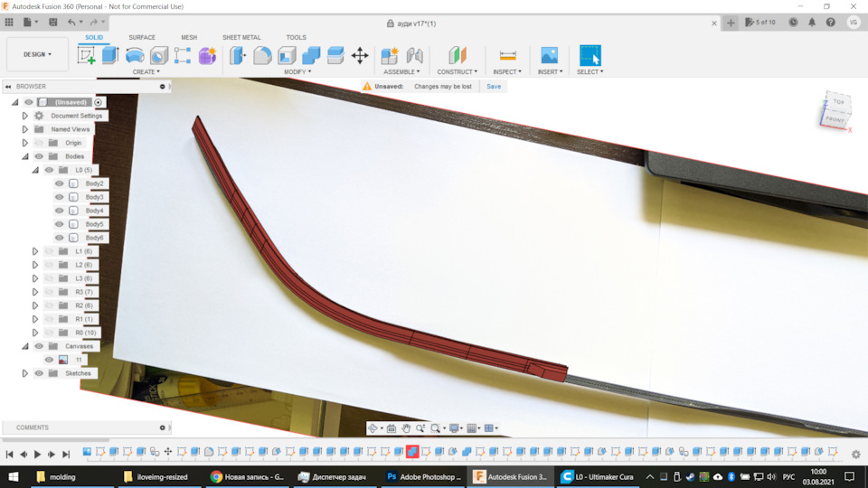Switch to the TOOLS tab
The height and width of the screenshot is (488, 868).
(297, 37)
